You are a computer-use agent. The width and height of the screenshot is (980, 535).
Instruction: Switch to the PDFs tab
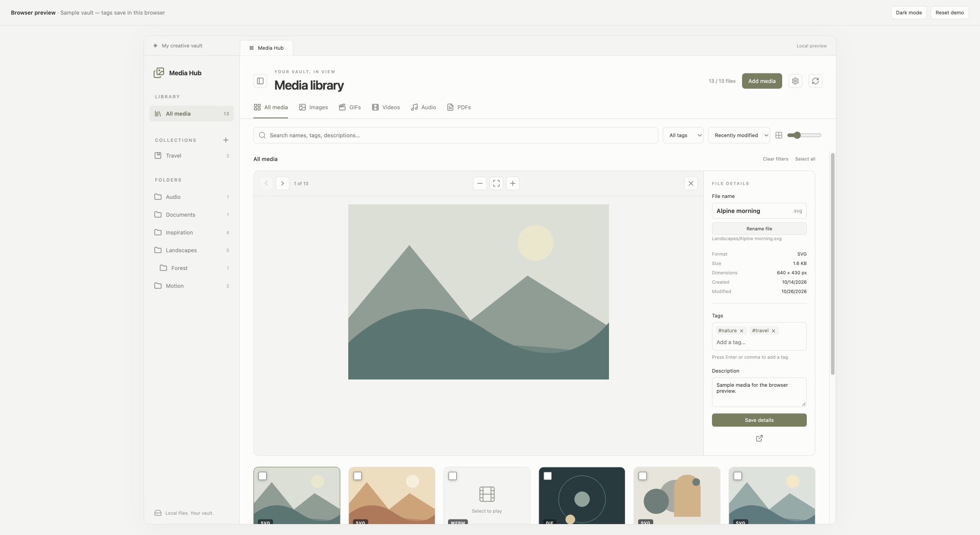[459, 108]
